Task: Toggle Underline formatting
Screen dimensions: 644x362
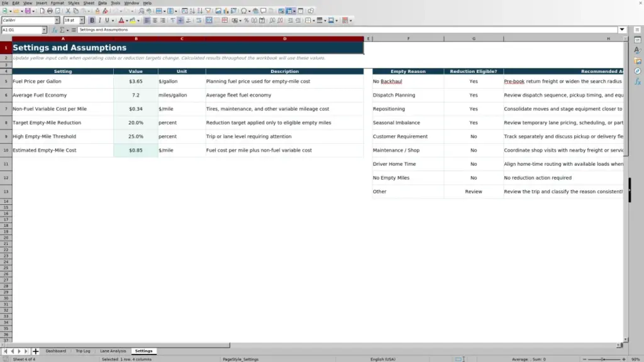Action: pos(107,20)
